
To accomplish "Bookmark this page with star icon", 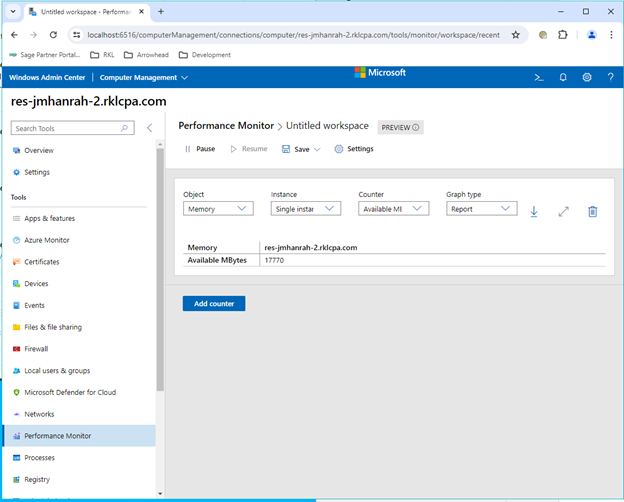I will pyautogui.click(x=515, y=34).
